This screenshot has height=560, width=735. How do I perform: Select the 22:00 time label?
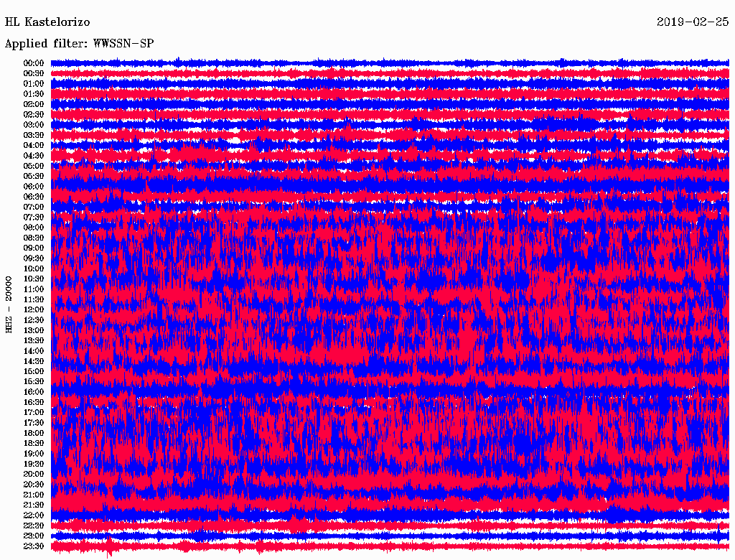pyautogui.click(x=34, y=515)
